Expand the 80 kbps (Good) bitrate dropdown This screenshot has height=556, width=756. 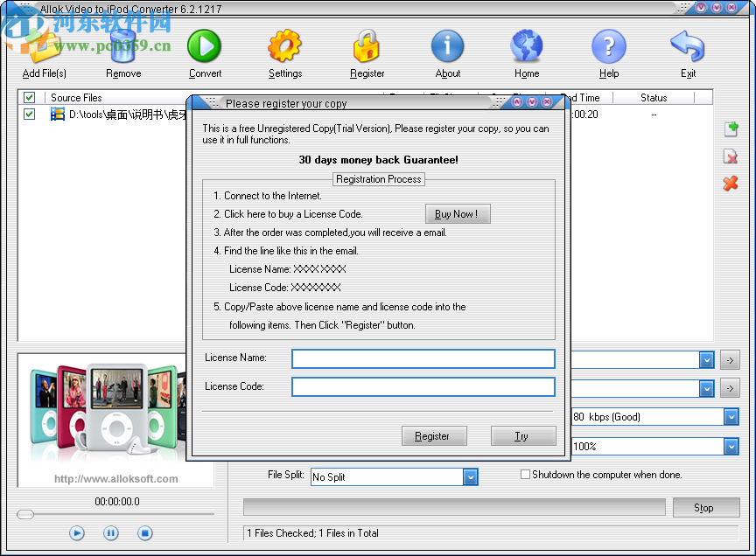click(730, 417)
